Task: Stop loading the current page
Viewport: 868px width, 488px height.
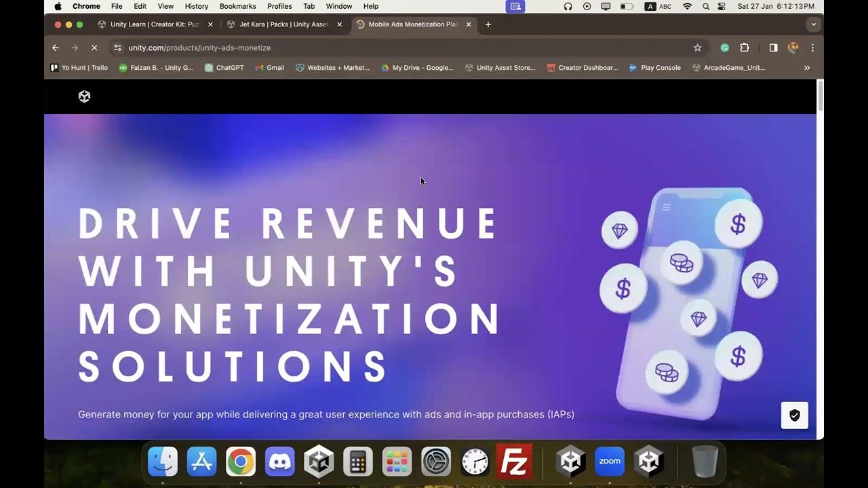Action: click(x=94, y=47)
